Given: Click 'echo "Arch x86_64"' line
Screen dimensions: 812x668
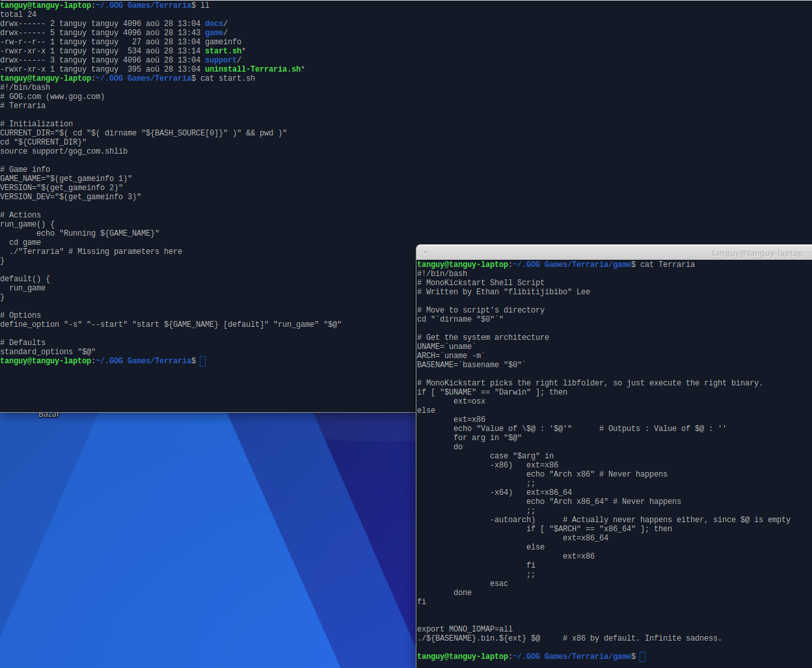Looking at the screenshot, I should point(604,501).
